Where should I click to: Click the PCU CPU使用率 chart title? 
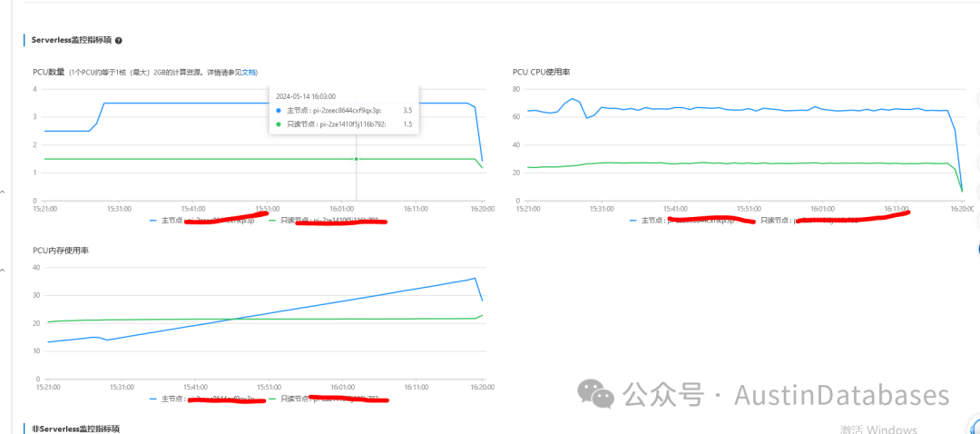point(541,73)
